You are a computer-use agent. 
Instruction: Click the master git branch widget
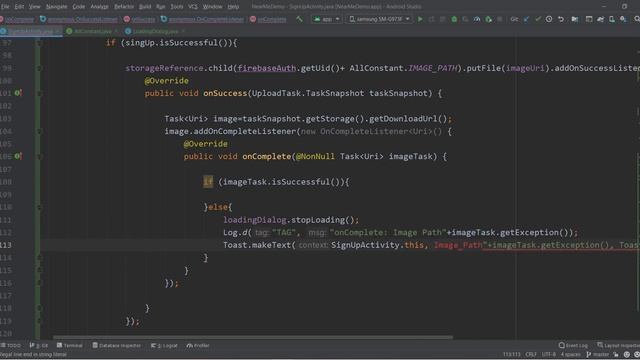[x=597, y=354]
